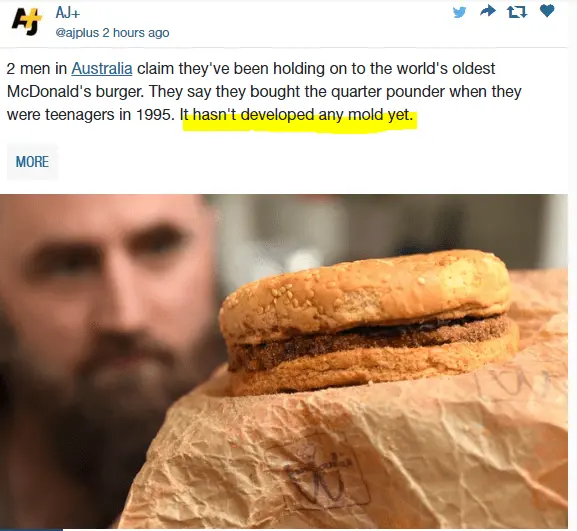Retweet the AJ+ burger post
Viewport: 577px width, 531px height.
(517, 13)
